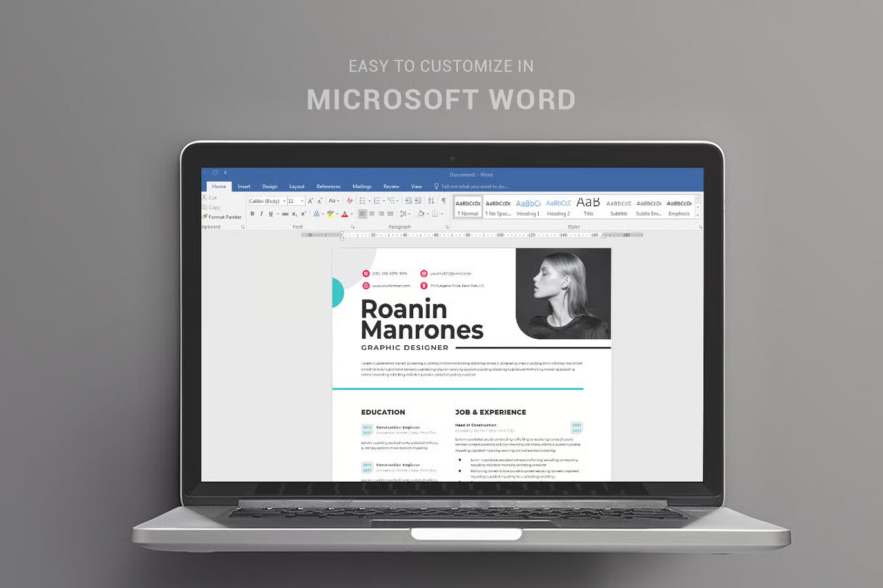The image size is (883, 588).
Task: Apply the Heading 1 style
Action: coord(528,207)
